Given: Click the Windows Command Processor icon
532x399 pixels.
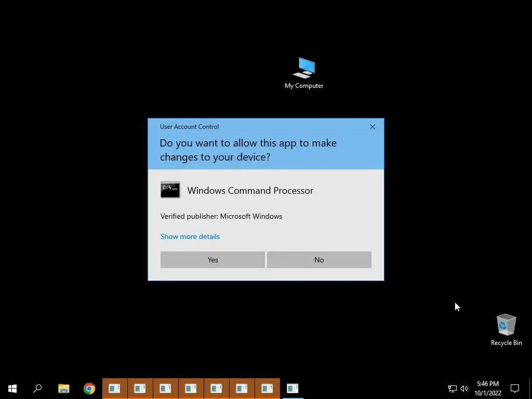Looking at the screenshot, I should [x=170, y=190].
